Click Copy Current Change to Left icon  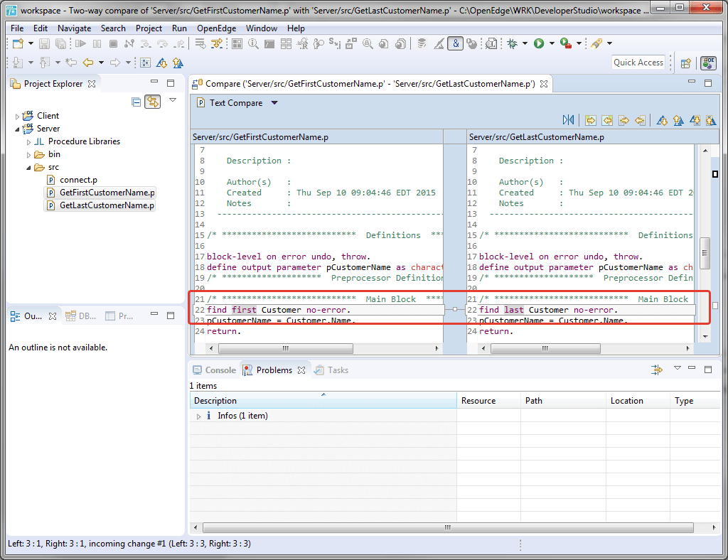tap(641, 121)
